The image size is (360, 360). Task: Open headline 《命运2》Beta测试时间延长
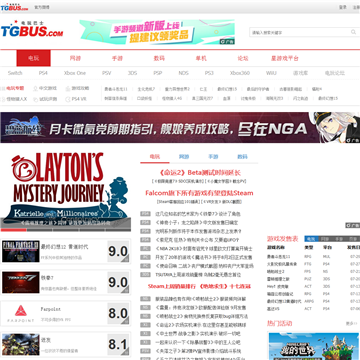click(x=199, y=173)
